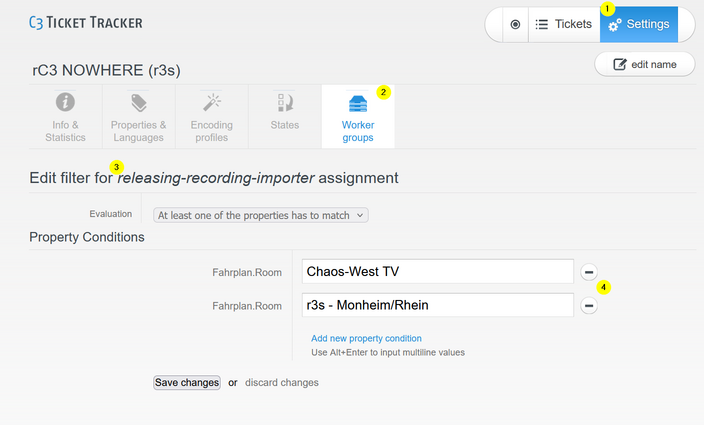The image size is (704, 425).
Task: Click the circle dot icon button
Action: (515, 24)
